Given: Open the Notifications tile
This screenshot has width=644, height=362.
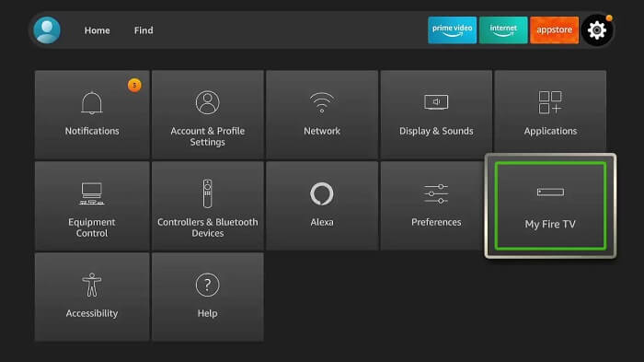Looking at the screenshot, I should 92,114.
